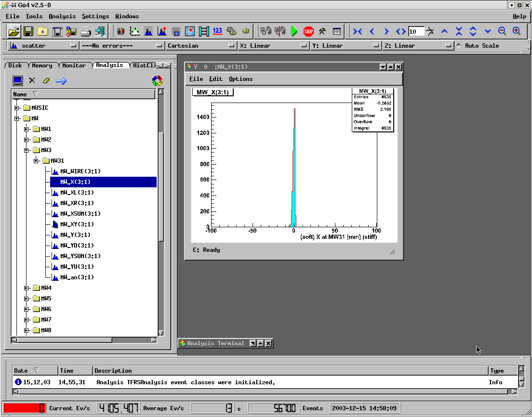532x417 pixels.
Task: Click the zoom step value input field
Action: (x=415, y=31)
